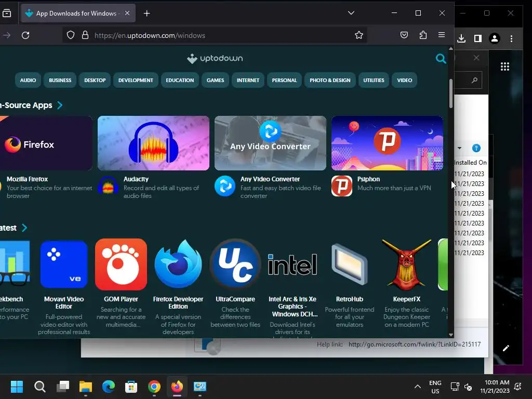Open the Firefox hamburger menu
Screen dimensions: 532x399
pos(442,35)
